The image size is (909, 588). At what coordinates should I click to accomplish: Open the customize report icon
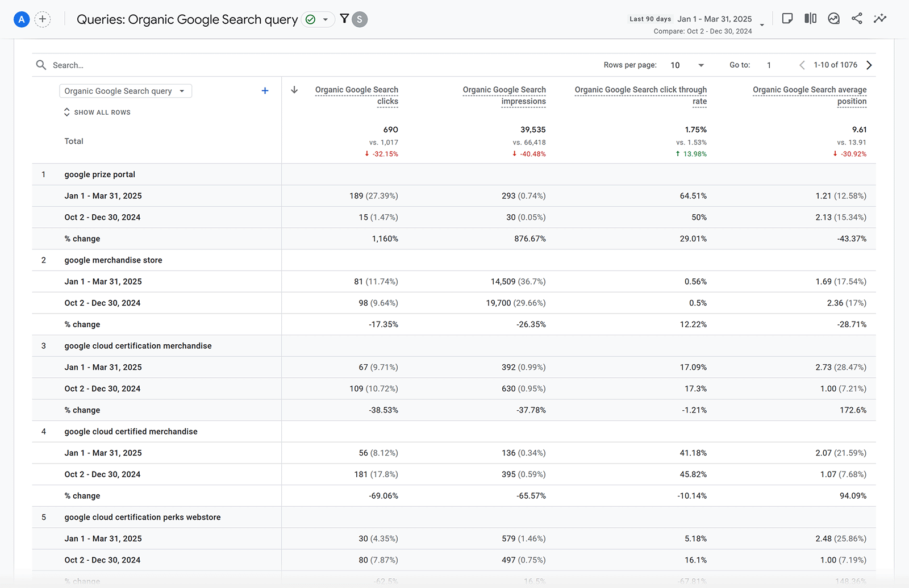833,19
